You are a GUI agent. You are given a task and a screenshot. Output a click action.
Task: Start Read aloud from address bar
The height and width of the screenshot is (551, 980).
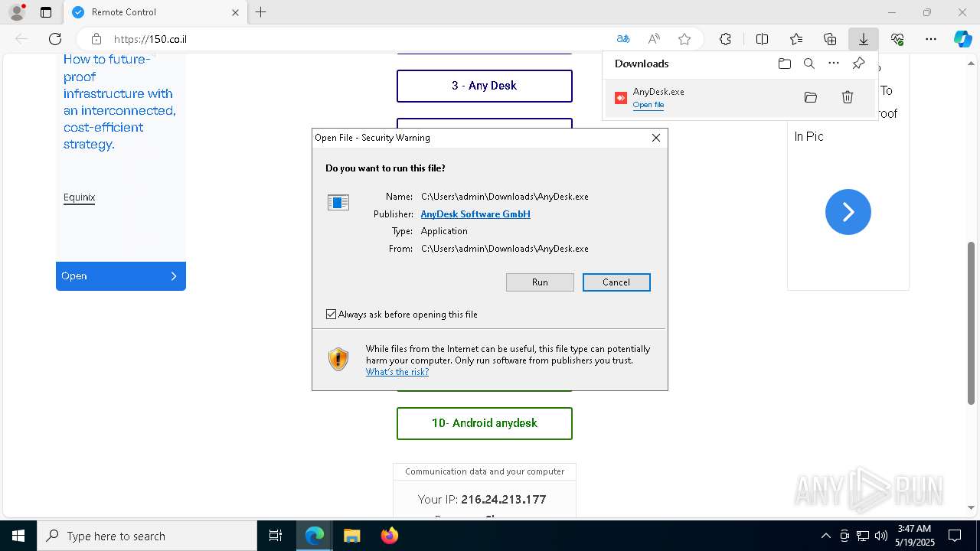click(x=654, y=39)
